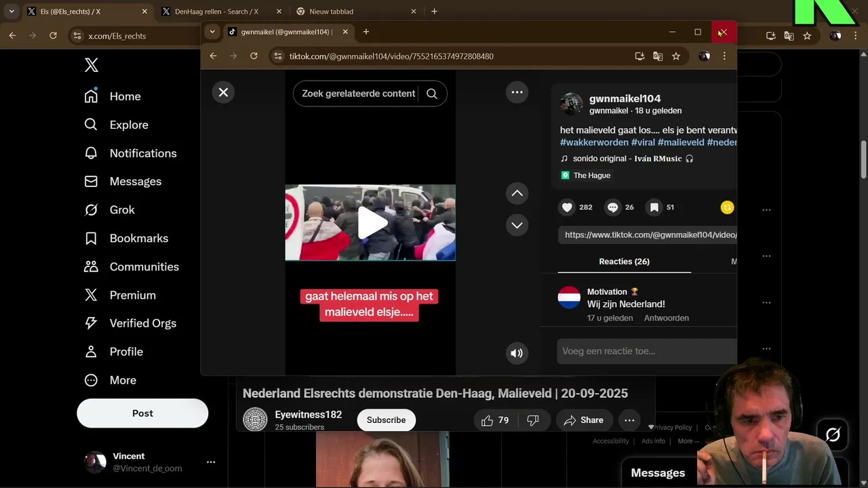Screen dimensions: 868x488
Task: Open account menu dots next to Vincent
Action: point(211,462)
